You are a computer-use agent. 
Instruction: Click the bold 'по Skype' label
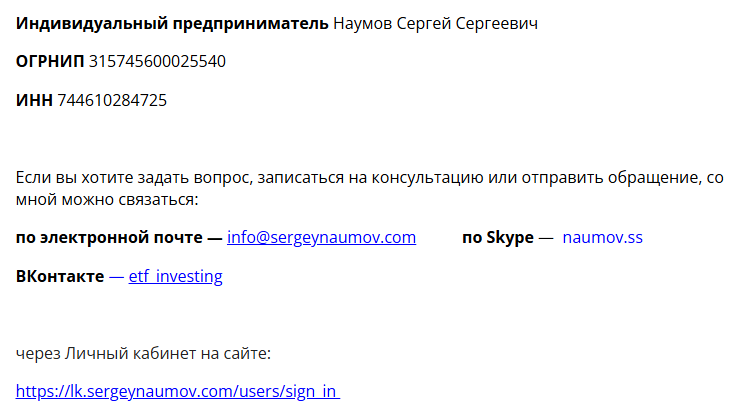(497, 238)
